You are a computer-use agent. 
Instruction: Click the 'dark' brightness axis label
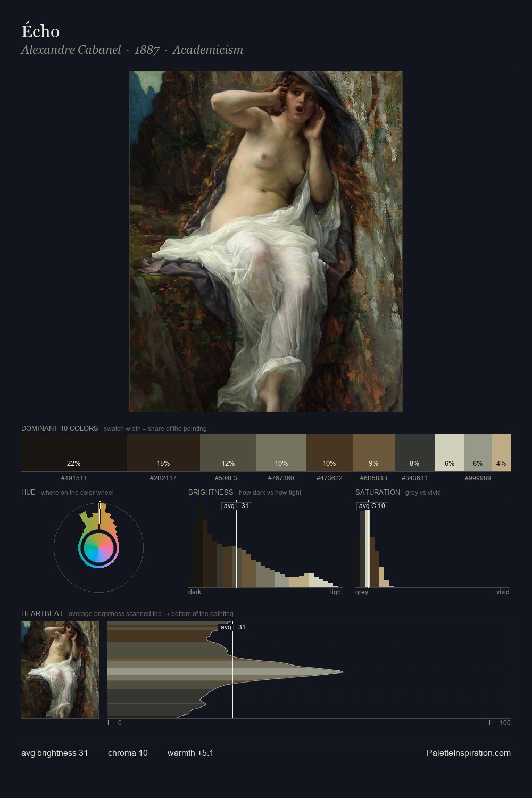tap(195, 592)
